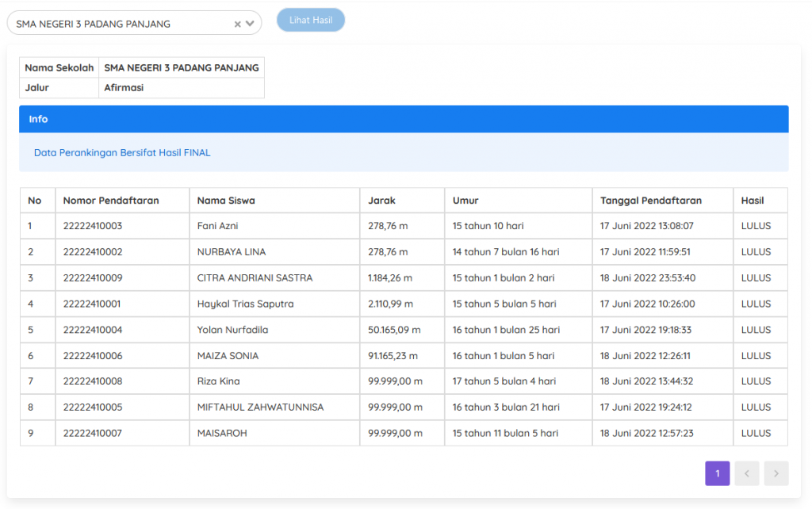Click the Jarak column header
This screenshot has width=812, height=509.
tap(382, 201)
